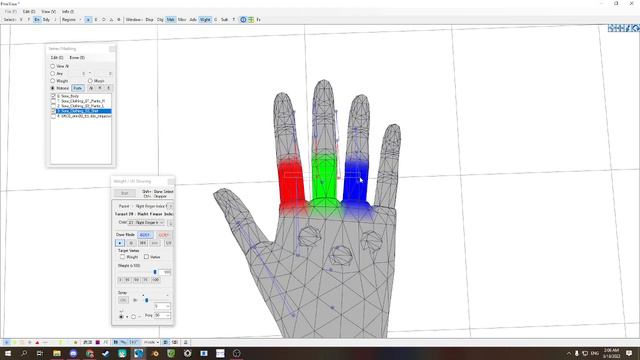Screen dimensions: 640x360
Task: Enable the Weight target vertex checkbox
Action: pos(122,257)
